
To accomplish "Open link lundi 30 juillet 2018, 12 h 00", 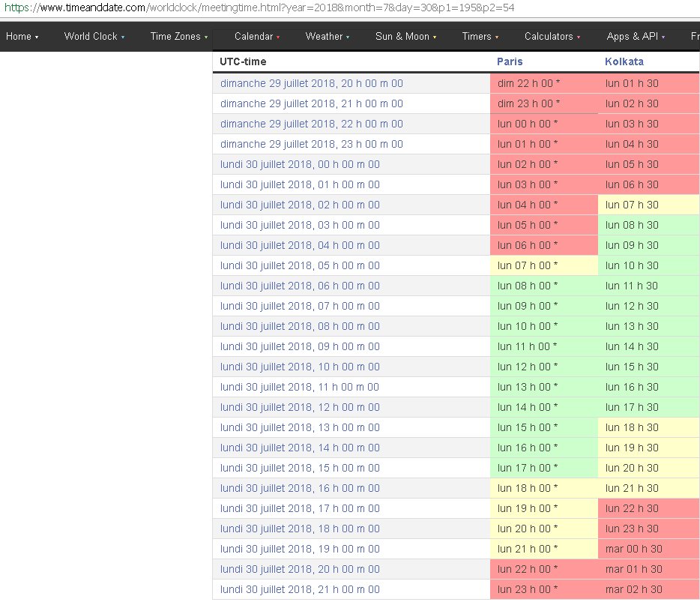I will pos(300,407).
